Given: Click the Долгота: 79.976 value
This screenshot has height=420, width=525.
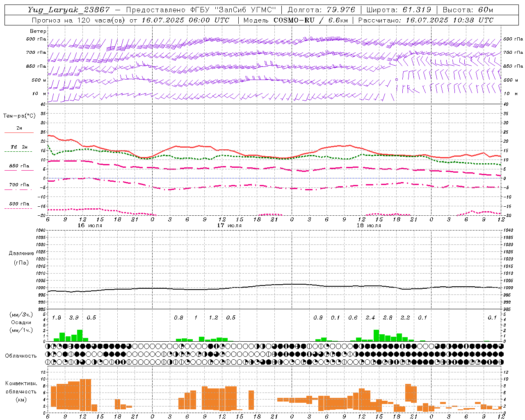Looking at the screenshot, I should tap(322, 10).
